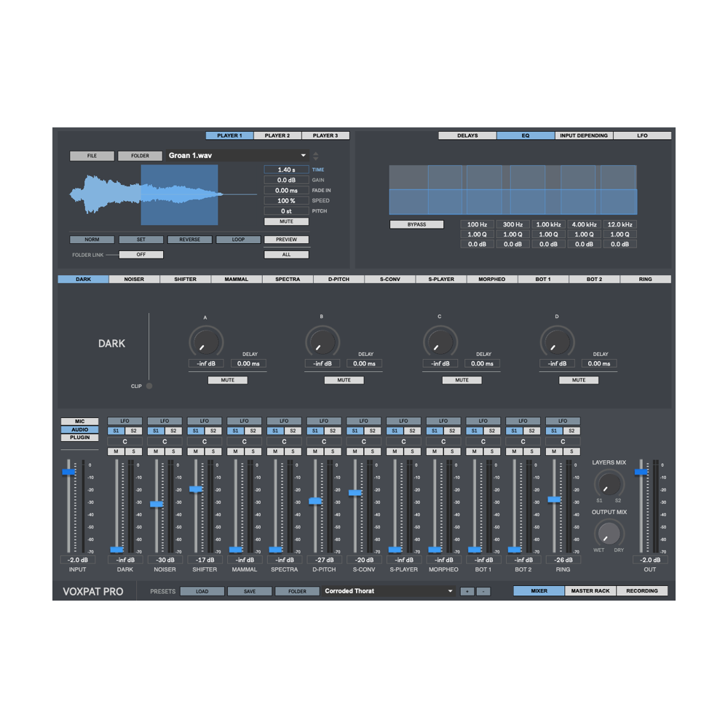The height and width of the screenshot is (728, 728).
Task: Click knob B in the DARK module
Action: (323, 340)
